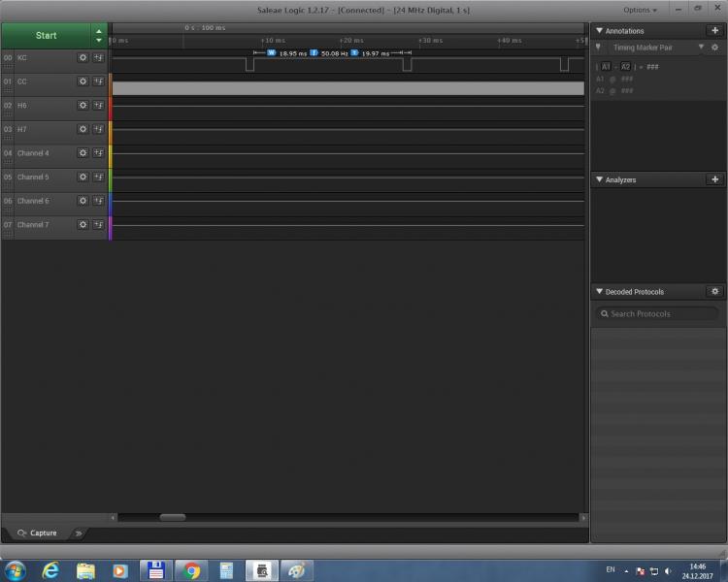Expand the Timing Marker Pair dropdown

click(x=701, y=48)
